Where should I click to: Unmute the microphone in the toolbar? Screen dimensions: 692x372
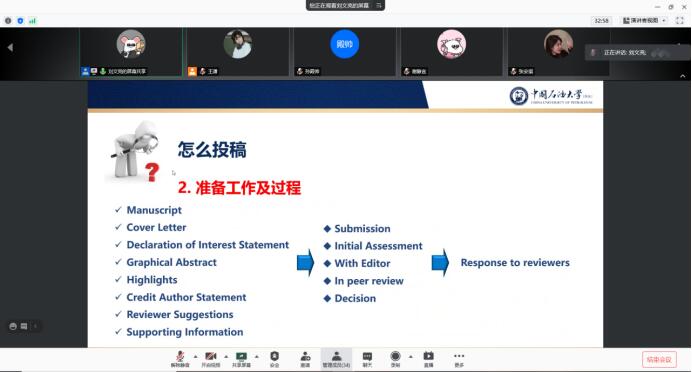click(180, 359)
